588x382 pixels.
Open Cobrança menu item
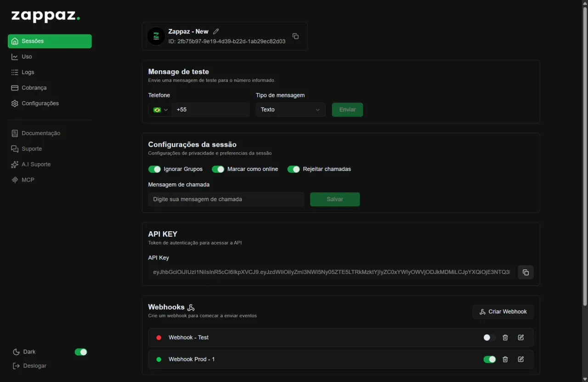click(x=50, y=88)
